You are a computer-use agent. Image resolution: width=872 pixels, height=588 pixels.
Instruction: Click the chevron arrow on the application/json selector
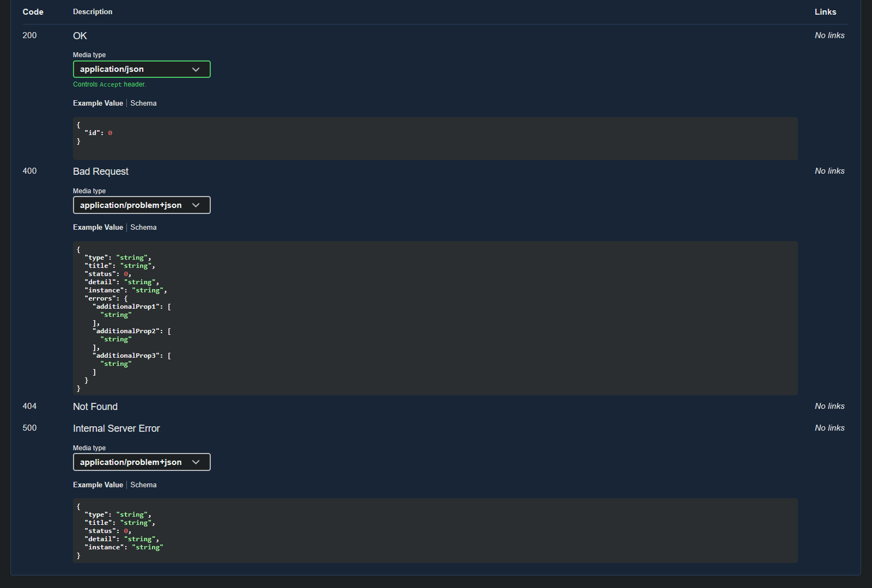click(x=196, y=69)
